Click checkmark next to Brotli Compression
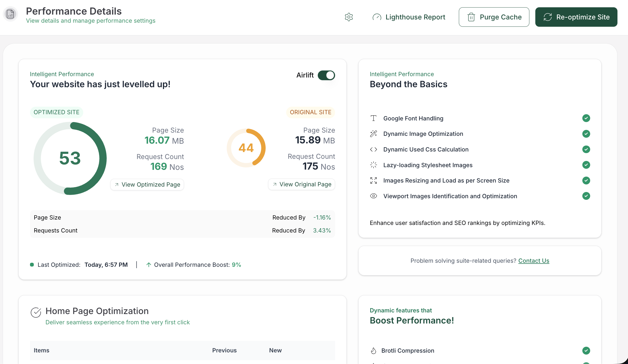628x364 pixels. click(x=586, y=350)
